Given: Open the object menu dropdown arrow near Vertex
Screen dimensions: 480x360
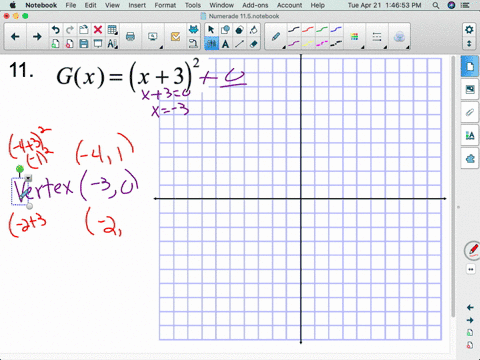Looking at the screenshot, I should [x=28, y=178].
